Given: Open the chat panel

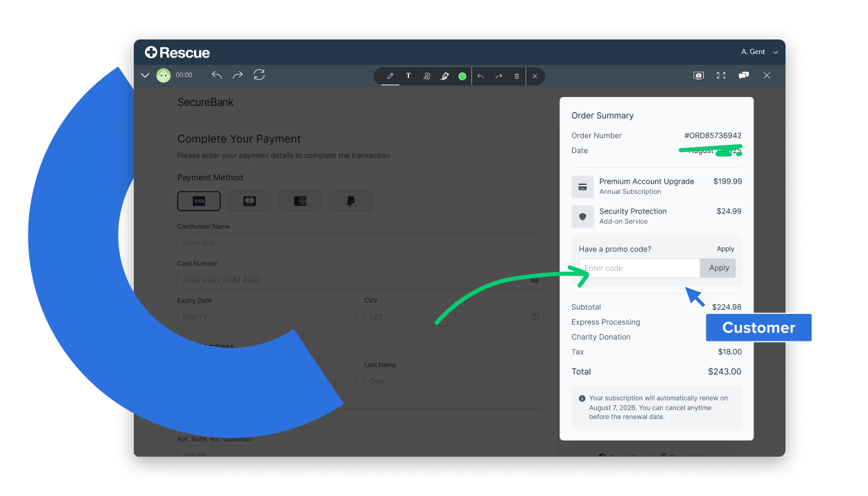Looking at the screenshot, I should point(743,76).
